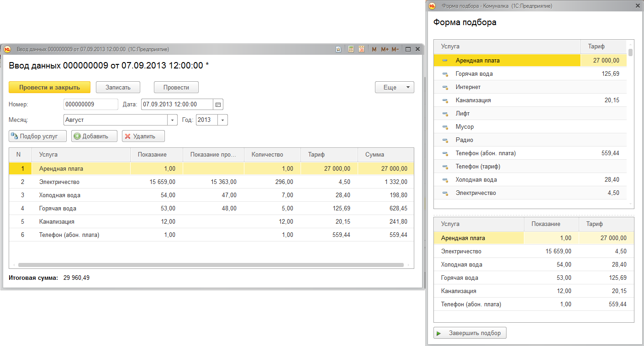Maximize the Ввод данных window
This screenshot has width=644, height=346.
(x=408, y=49)
